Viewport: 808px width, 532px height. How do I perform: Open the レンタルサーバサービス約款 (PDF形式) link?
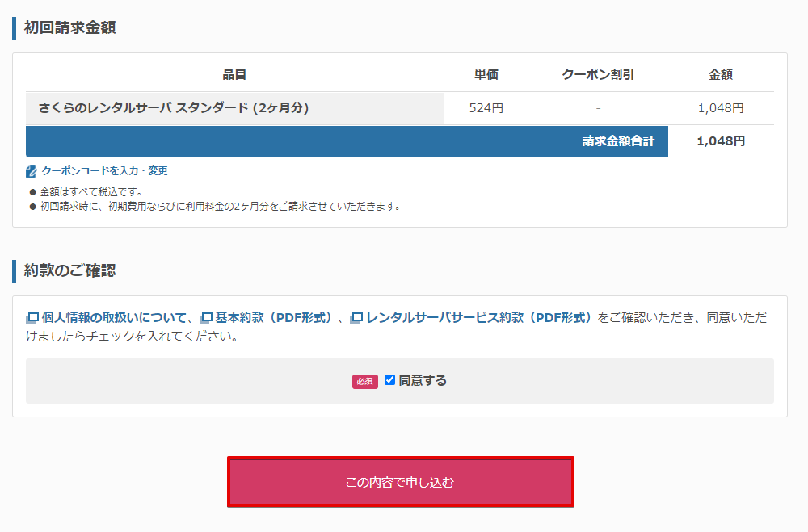pos(478,318)
